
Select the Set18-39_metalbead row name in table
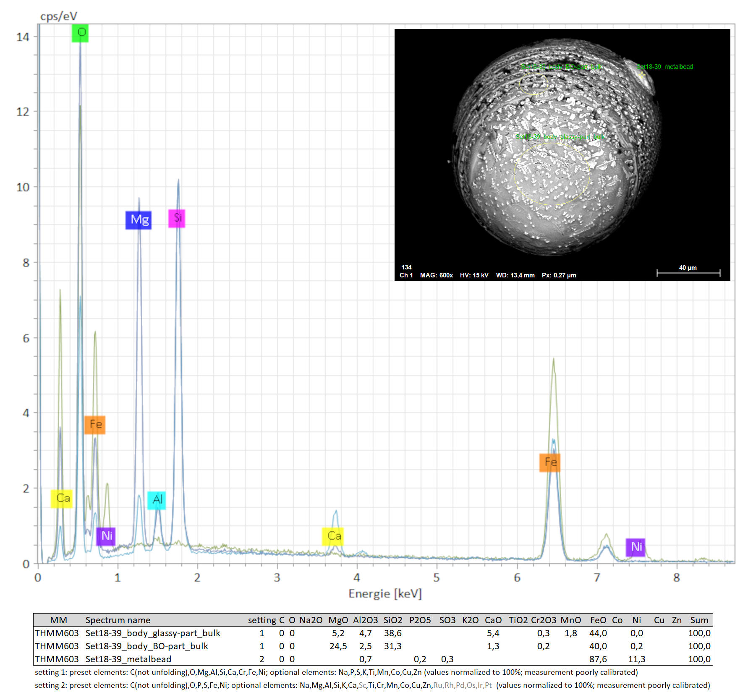pos(128,659)
